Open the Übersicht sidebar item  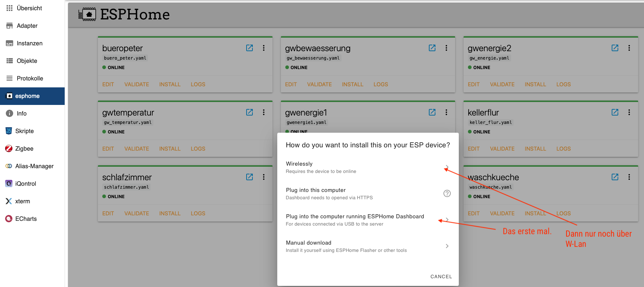(32, 8)
